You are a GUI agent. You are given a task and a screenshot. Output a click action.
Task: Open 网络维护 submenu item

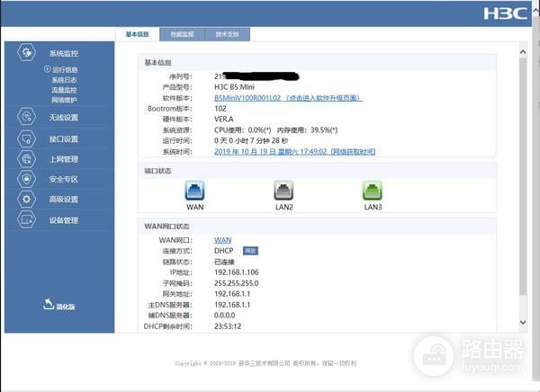(64, 98)
